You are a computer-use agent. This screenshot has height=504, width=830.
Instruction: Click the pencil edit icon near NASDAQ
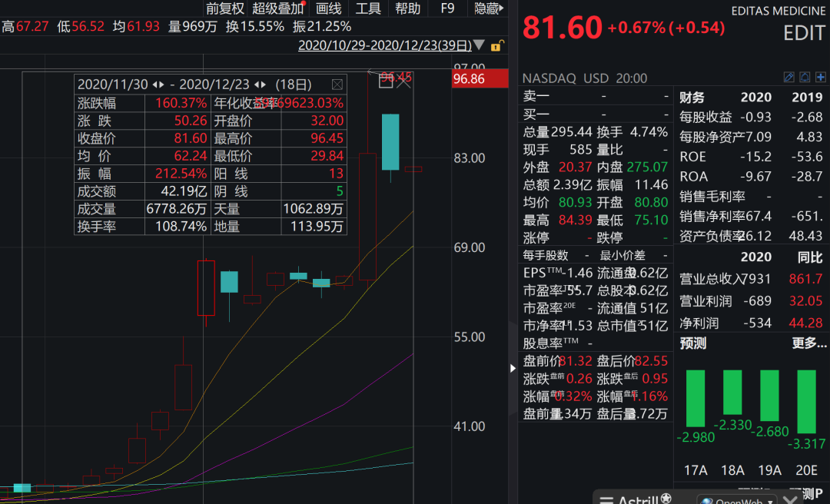(x=788, y=78)
